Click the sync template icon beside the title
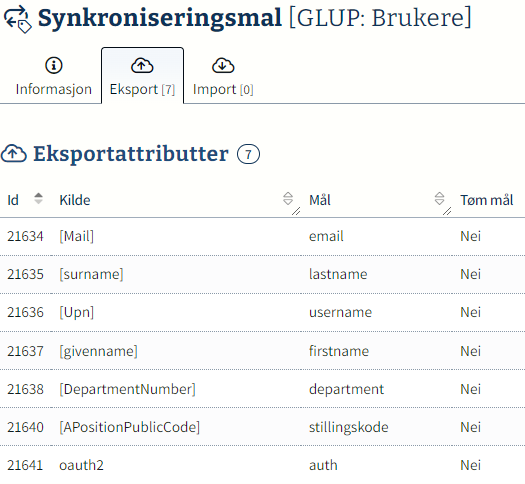Screen dimensions: 525x484 pos(18,19)
